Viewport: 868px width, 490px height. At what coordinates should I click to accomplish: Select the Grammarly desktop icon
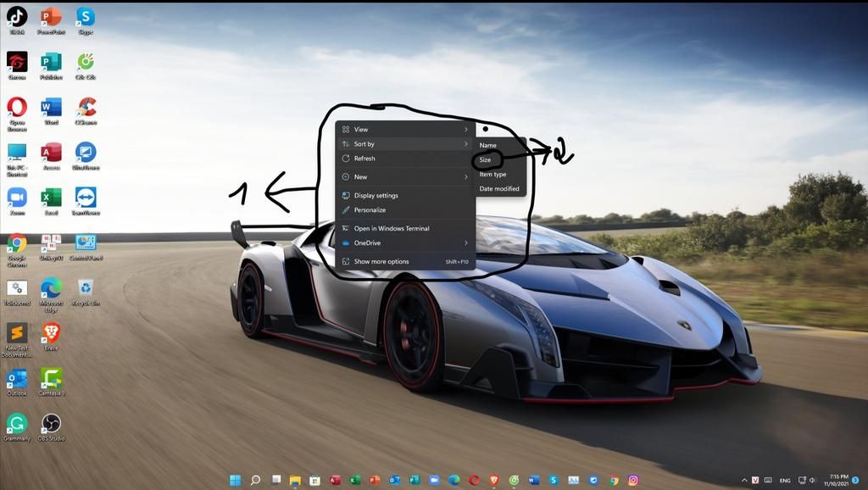(17, 427)
